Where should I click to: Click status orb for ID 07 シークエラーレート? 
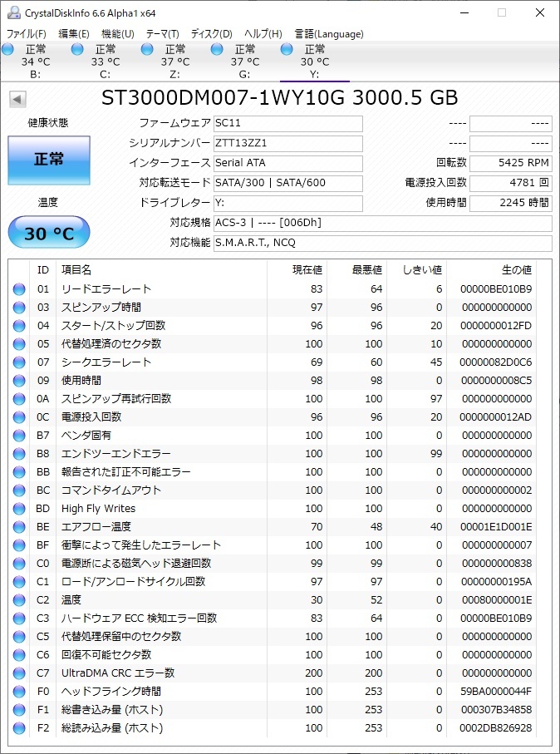(19, 362)
